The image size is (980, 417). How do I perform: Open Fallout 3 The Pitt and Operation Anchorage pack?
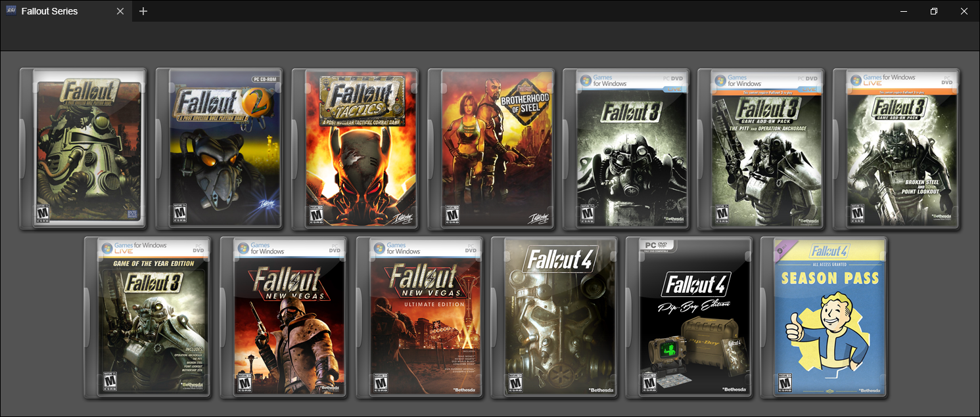pos(762,148)
